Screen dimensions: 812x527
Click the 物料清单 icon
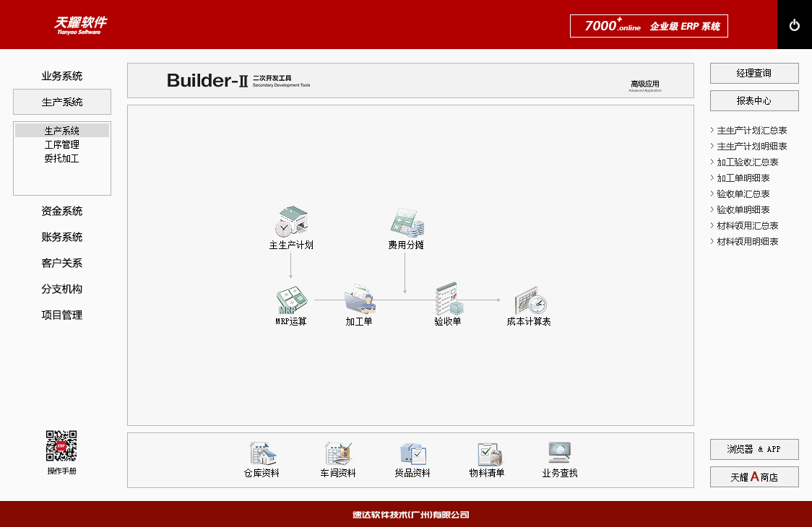click(487, 454)
